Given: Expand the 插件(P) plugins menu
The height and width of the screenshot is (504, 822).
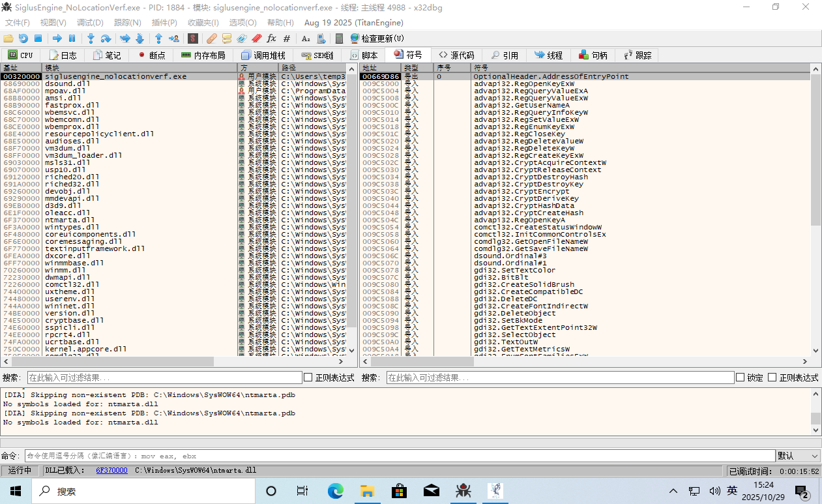Looking at the screenshot, I should pyautogui.click(x=164, y=22).
